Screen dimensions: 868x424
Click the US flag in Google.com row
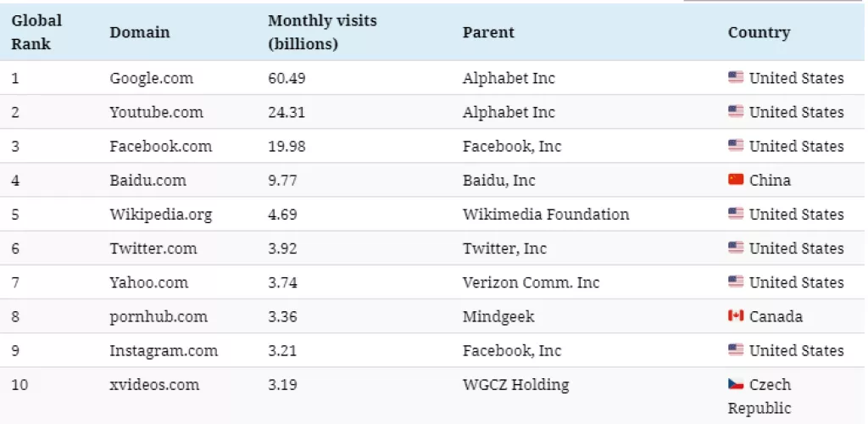pos(736,78)
